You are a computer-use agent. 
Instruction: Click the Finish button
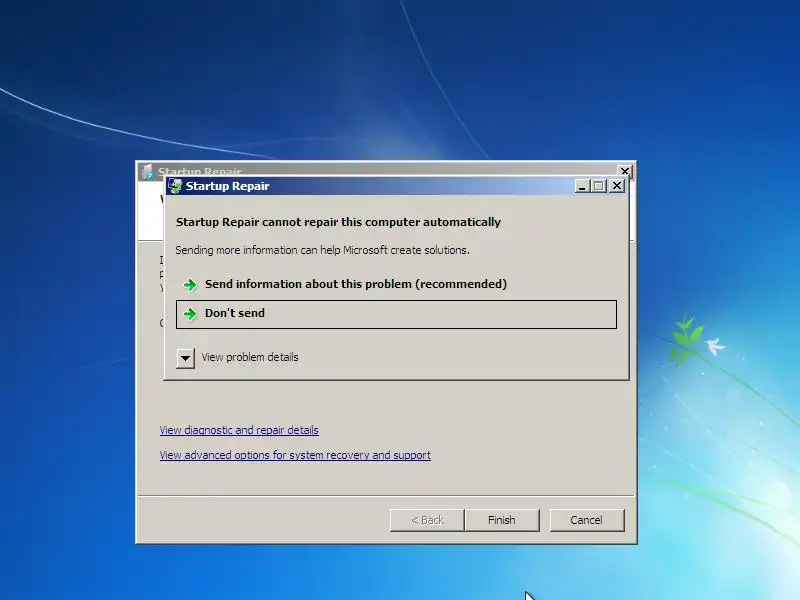[502, 520]
